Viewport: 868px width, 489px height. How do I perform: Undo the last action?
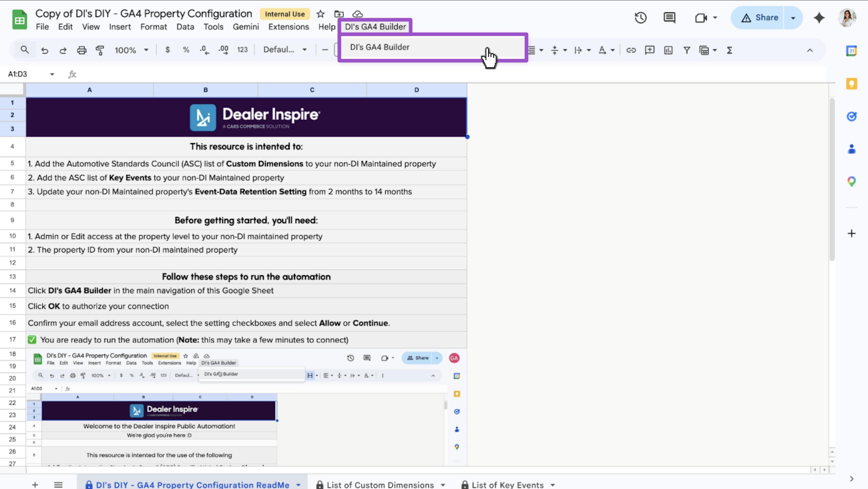point(44,50)
